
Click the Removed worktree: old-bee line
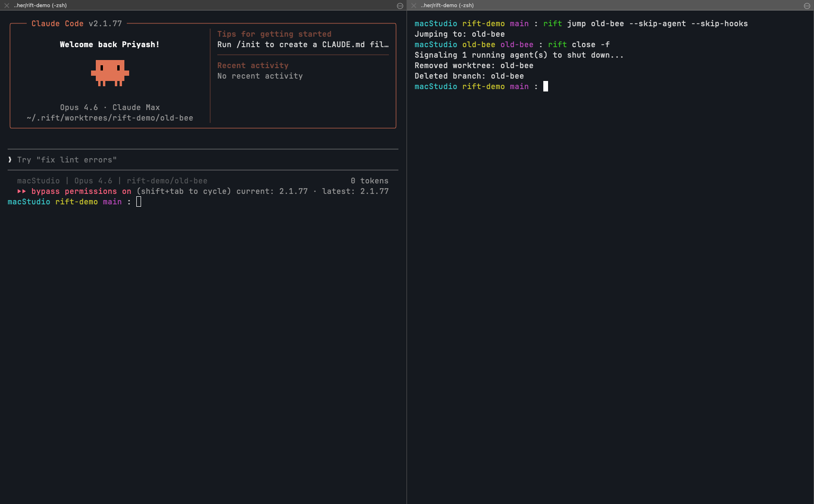click(x=474, y=65)
